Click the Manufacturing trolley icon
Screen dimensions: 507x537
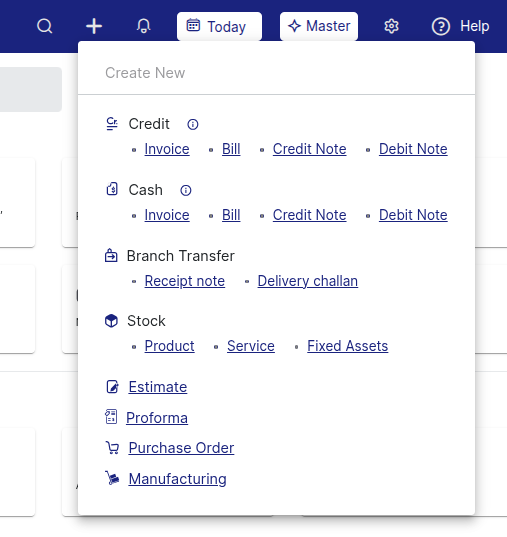pyautogui.click(x=112, y=478)
